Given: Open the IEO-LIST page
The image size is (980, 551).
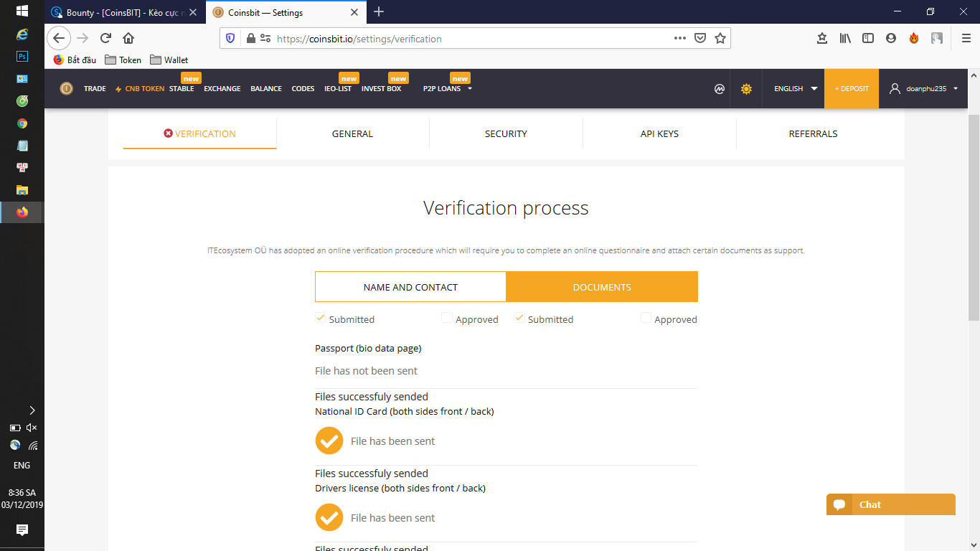Looking at the screenshot, I should pyautogui.click(x=338, y=89).
